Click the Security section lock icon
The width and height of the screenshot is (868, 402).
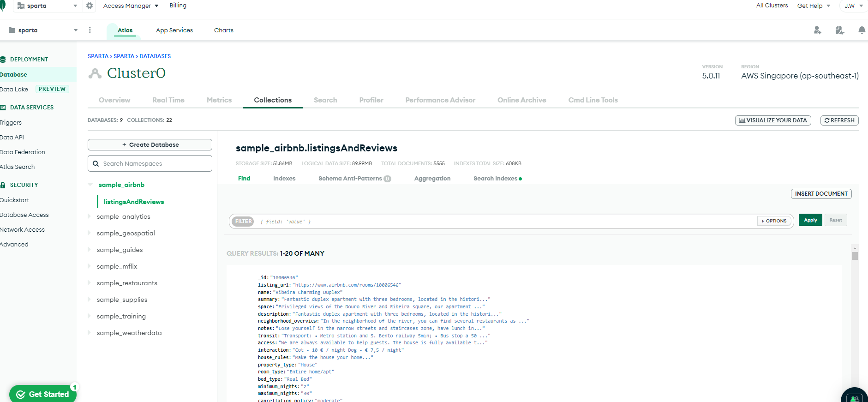3,185
